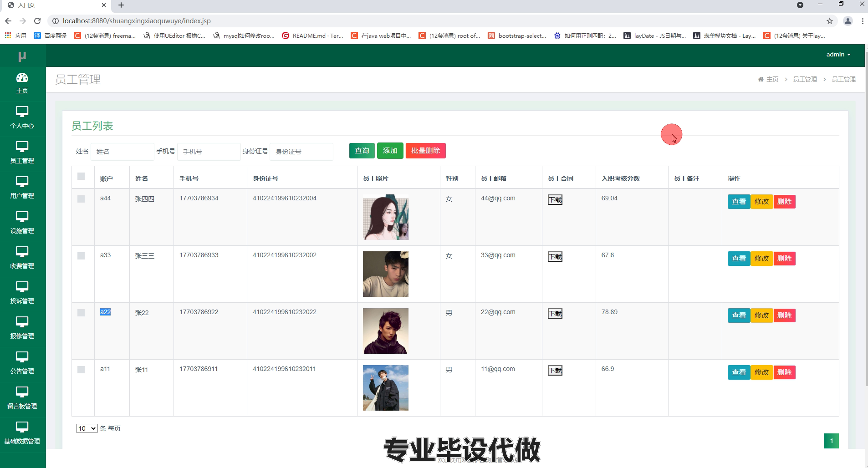Open the photo thumbnail of 张四四

click(386, 217)
